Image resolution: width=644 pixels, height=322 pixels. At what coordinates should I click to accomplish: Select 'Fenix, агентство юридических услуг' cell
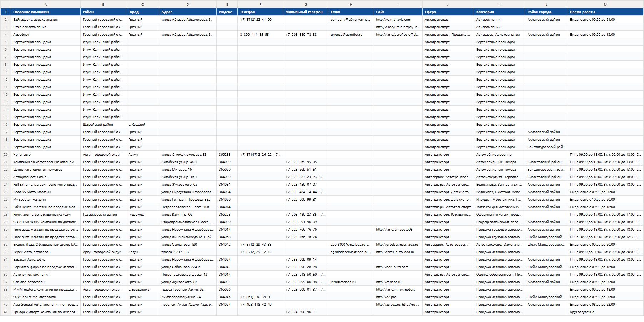46,215
